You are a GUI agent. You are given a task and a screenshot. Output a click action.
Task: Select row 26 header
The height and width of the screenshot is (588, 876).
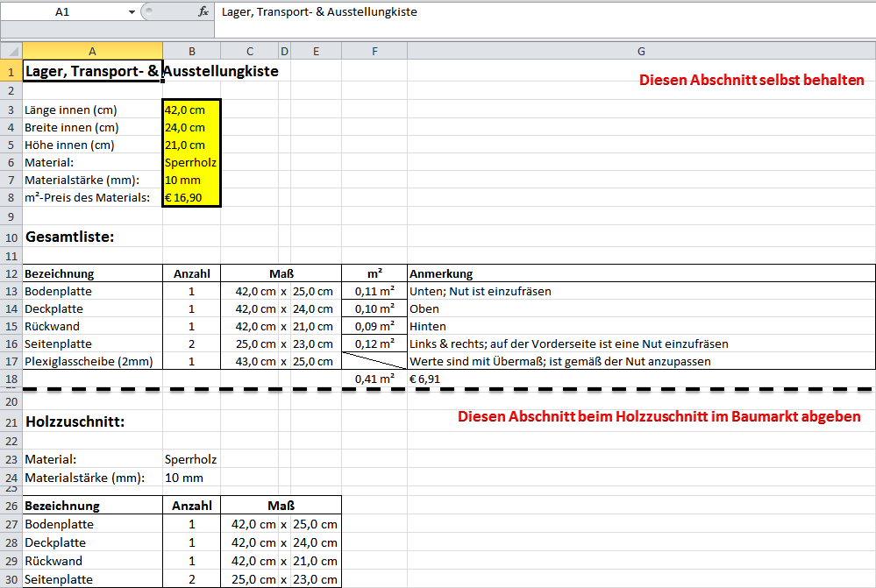click(x=11, y=506)
